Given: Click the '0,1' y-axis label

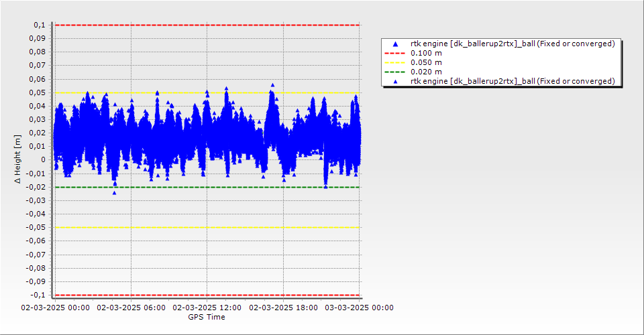Looking at the screenshot, I should [x=40, y=25].
